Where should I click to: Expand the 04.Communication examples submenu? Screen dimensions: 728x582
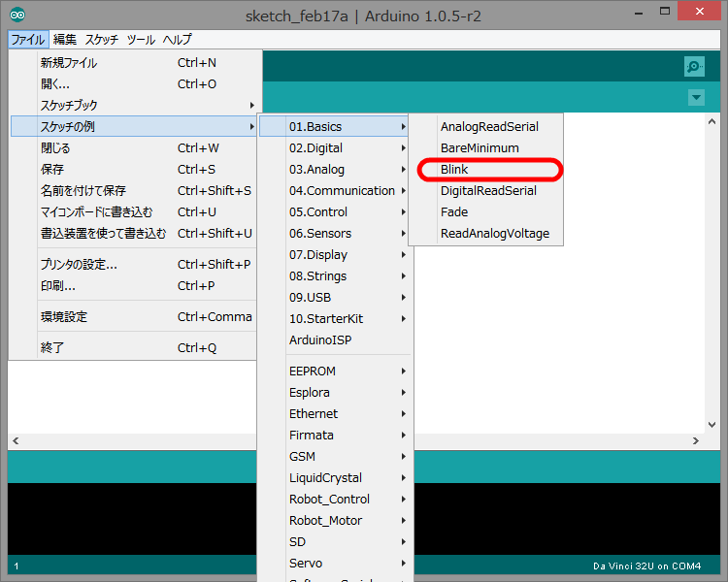pyautogui.click(x=333, y=191)
